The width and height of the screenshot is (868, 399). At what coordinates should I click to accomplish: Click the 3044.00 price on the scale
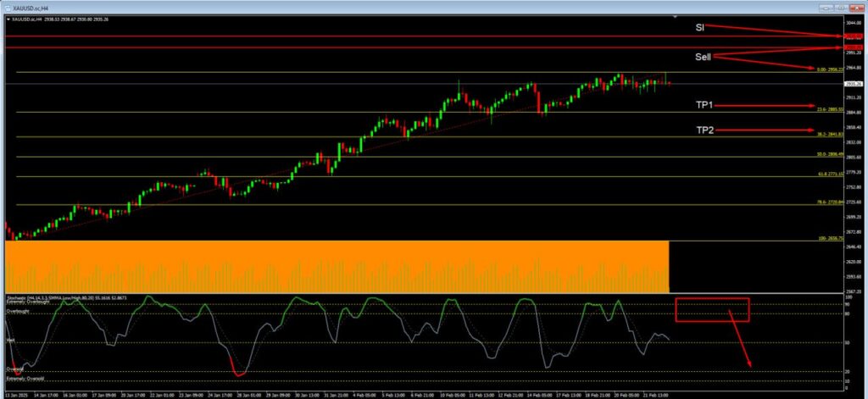(853, 23)
